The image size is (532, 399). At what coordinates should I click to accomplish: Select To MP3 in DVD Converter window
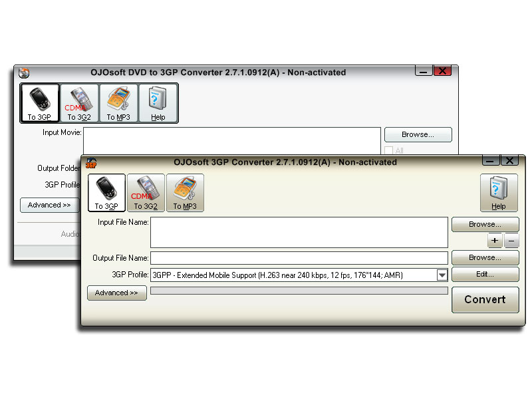point(118,103)
